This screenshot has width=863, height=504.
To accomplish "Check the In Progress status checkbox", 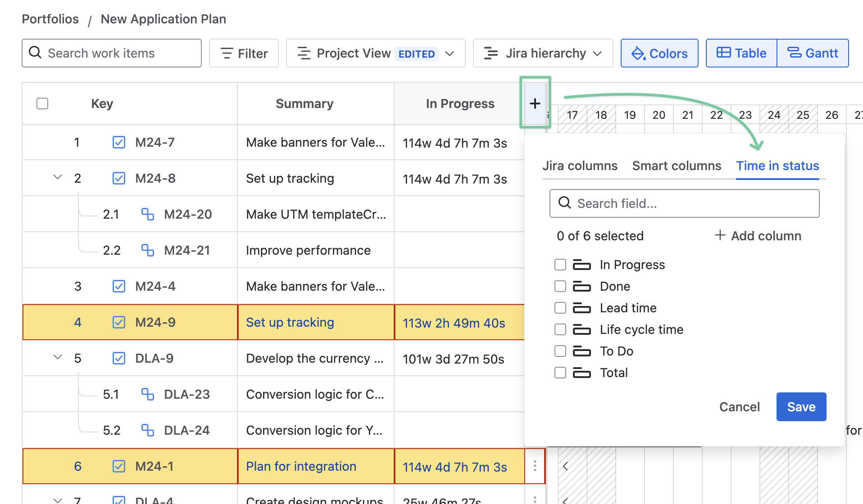I will pyautogui.click(x=560, y=265).
